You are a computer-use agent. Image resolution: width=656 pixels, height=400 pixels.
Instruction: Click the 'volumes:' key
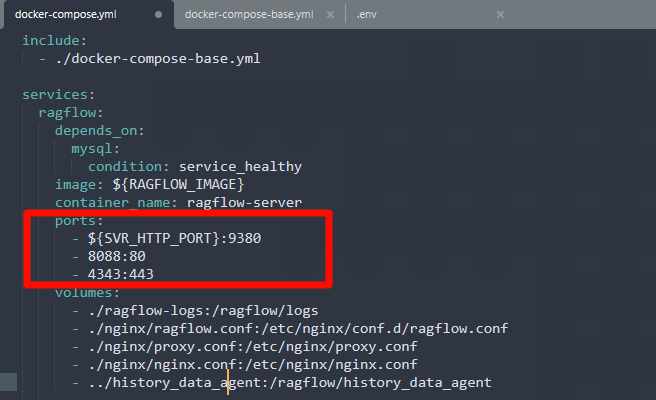[x=87, y=292]
